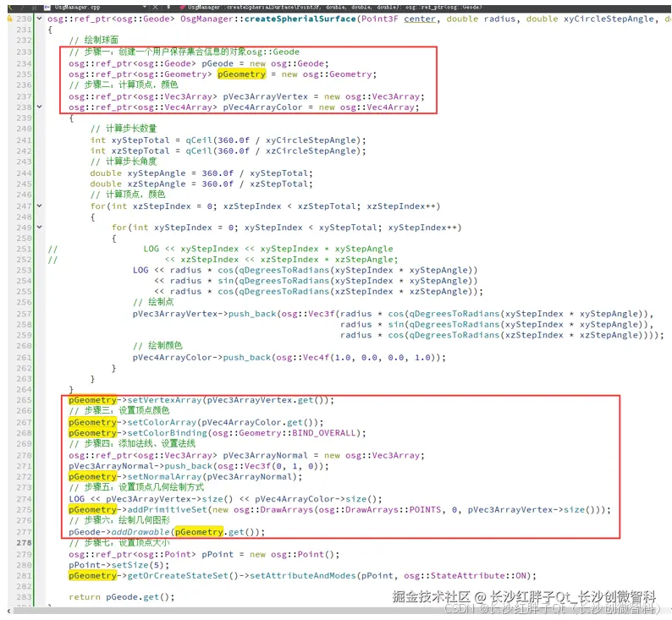672x620 pixels.
Task: Click 'pVec4ArrayColor->push_back' on line 261
Action: 201,358
